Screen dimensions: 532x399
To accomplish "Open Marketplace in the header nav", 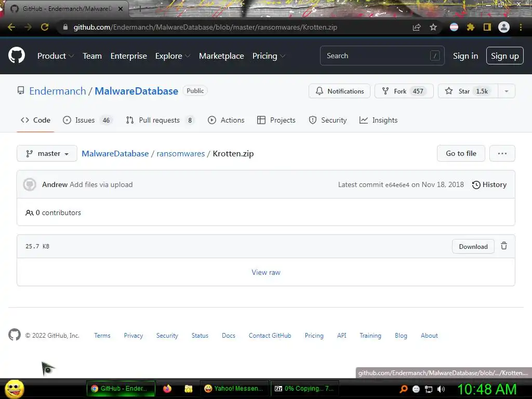I will click(x=221, y=56).
